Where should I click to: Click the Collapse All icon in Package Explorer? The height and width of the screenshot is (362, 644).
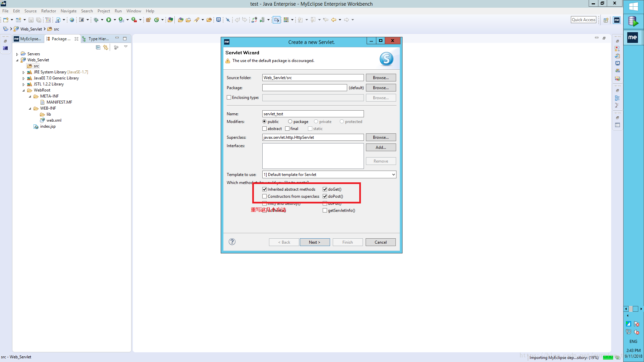(x=98, y=48)
